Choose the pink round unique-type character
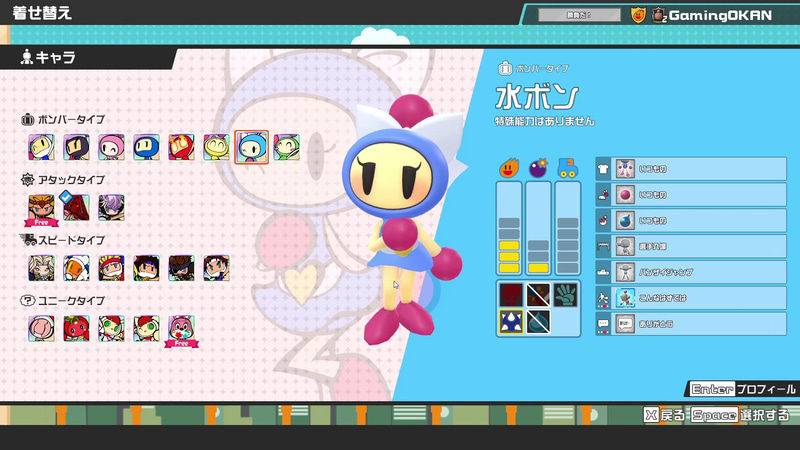Image resolution: width=800 pixels, height=450 pixels. pos(41,329)
